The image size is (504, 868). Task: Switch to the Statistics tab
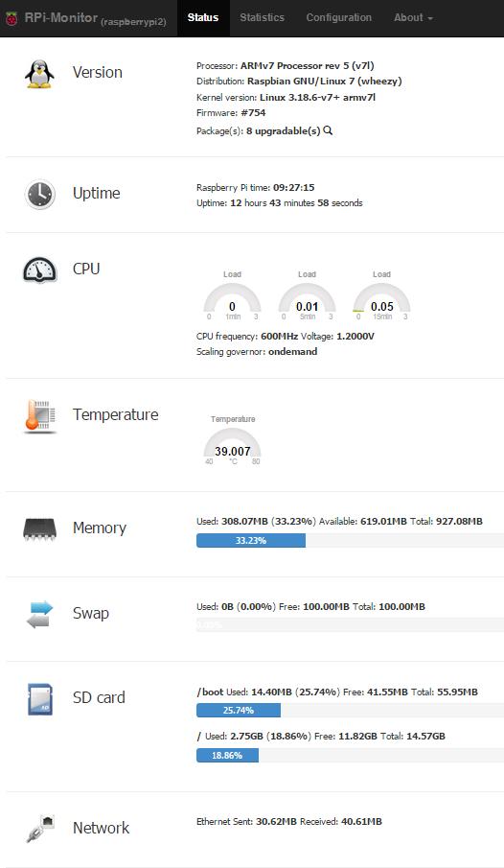(263, 17)
